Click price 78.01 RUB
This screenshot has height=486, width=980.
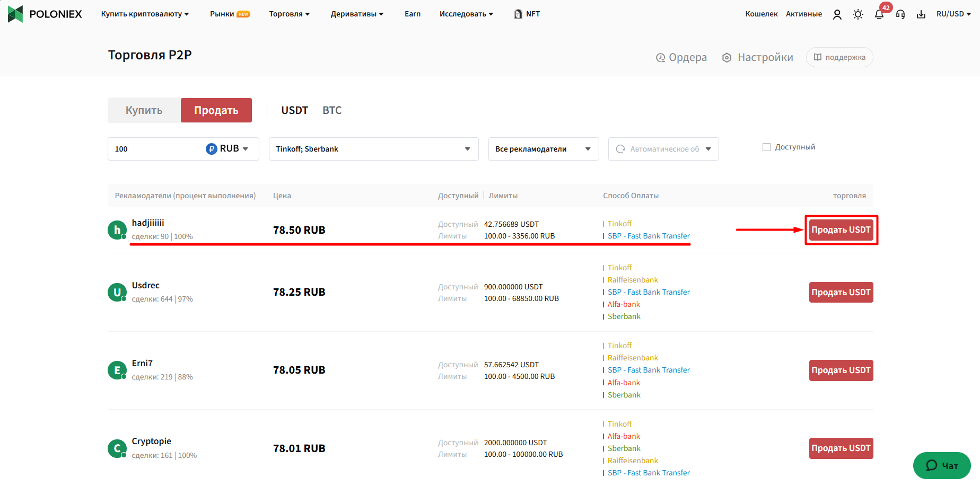[299, 448]
